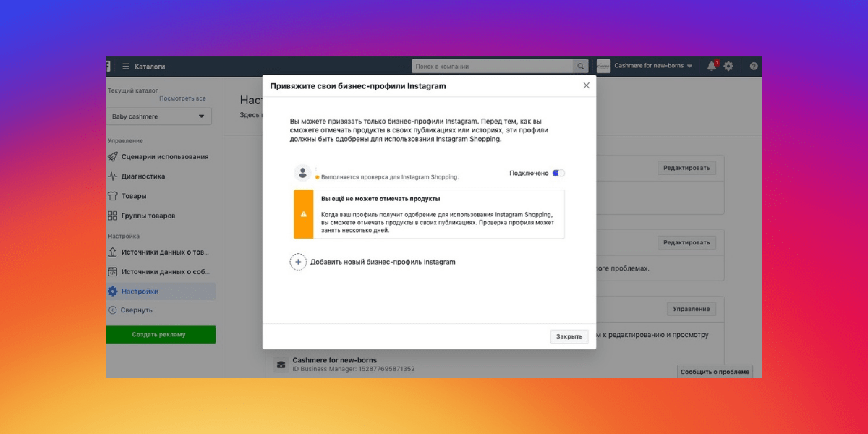Screen dimensions: 868x434
Task: Open the help question mark icon
Action: [x=754, y=67]
